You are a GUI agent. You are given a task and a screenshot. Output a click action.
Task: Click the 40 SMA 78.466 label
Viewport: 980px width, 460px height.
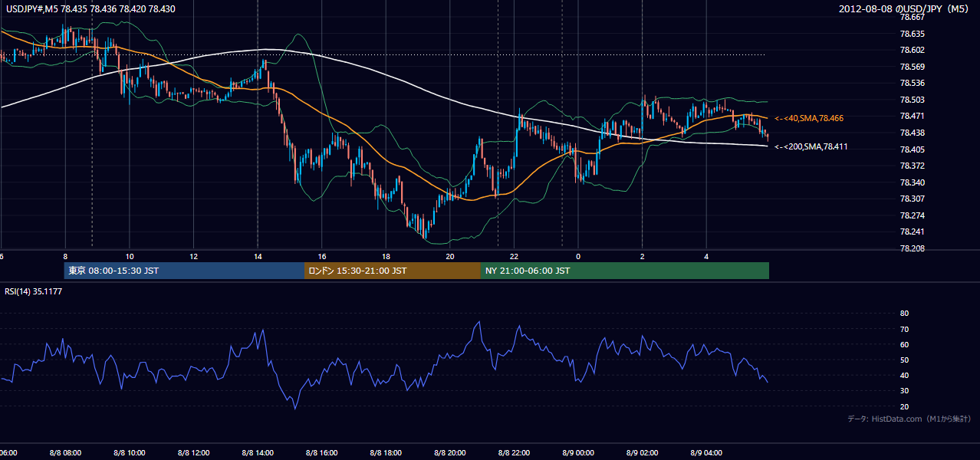pos(809,118)
